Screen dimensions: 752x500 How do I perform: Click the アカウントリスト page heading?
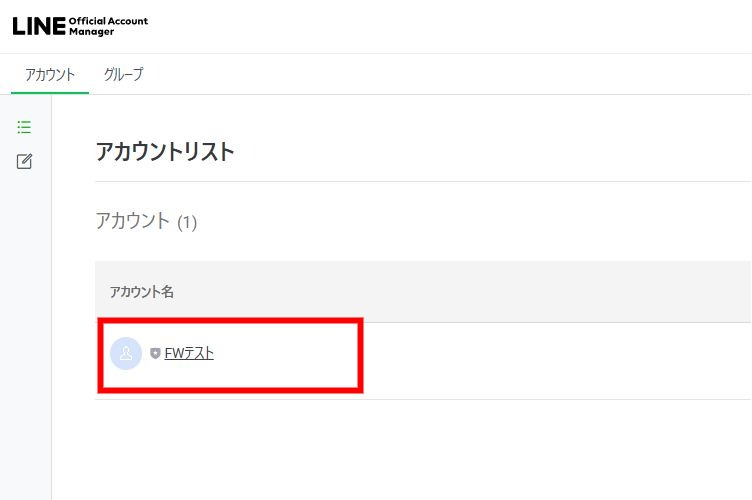coord(165,152)
